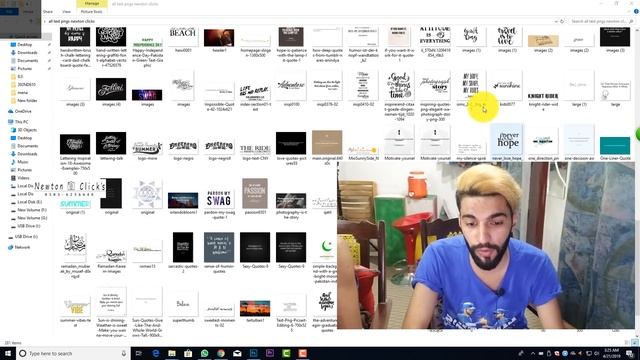This screenshot has height=360, width=640.
Task: Open the Picture Tools tab
Action: click(x=91, y=11)
